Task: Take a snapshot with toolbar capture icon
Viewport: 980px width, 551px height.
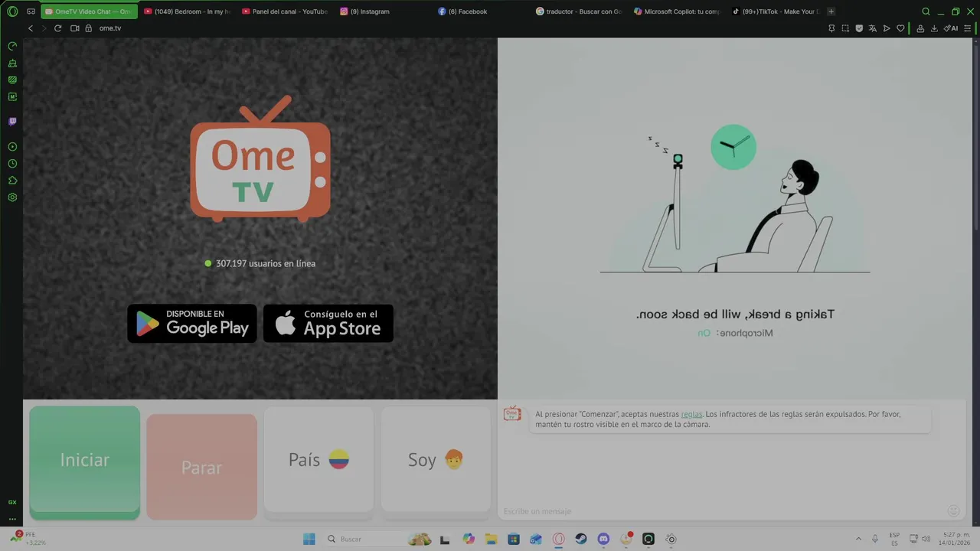Action: click(845, 28)
